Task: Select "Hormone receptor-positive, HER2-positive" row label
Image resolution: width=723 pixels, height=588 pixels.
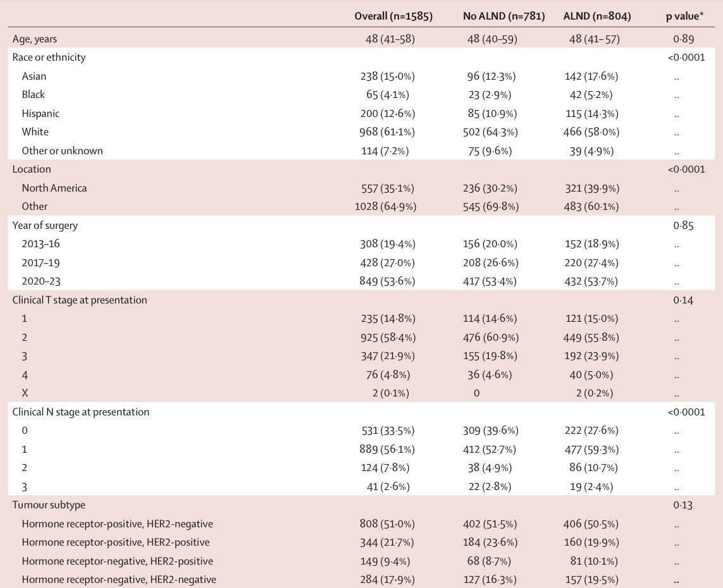Action: coord(115,542)
